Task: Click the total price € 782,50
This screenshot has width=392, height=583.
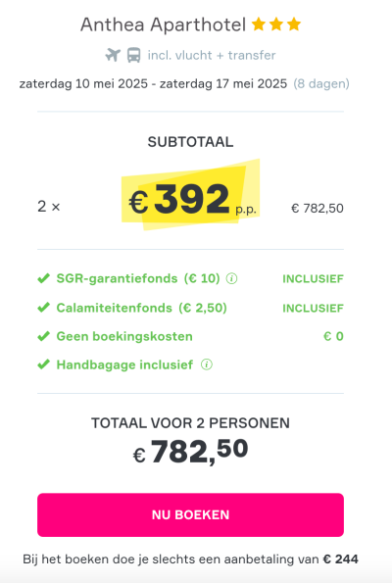Action: coord(190,452)
